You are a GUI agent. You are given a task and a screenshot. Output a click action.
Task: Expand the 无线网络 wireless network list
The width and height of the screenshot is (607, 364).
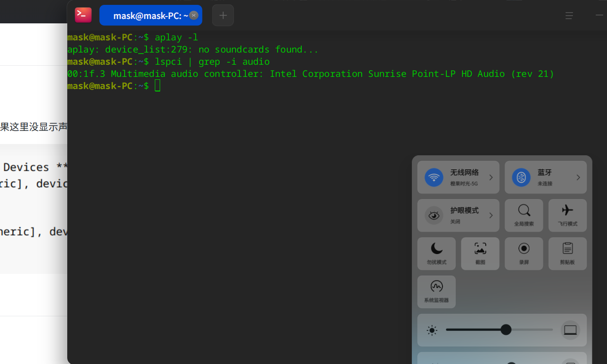[491, 177]
